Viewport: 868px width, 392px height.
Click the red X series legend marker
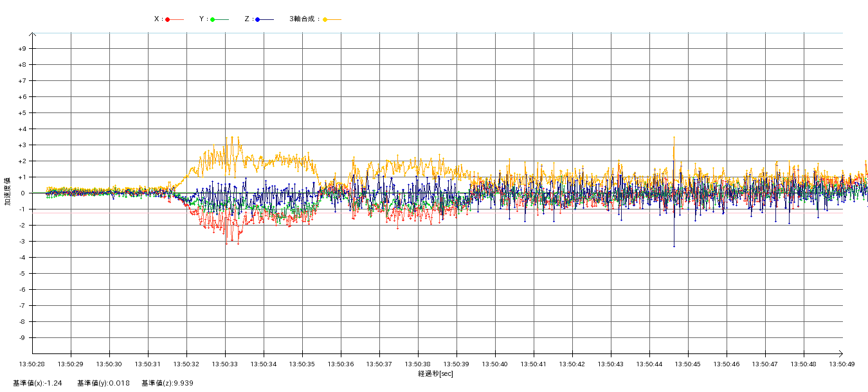click(x=168, y=19)
